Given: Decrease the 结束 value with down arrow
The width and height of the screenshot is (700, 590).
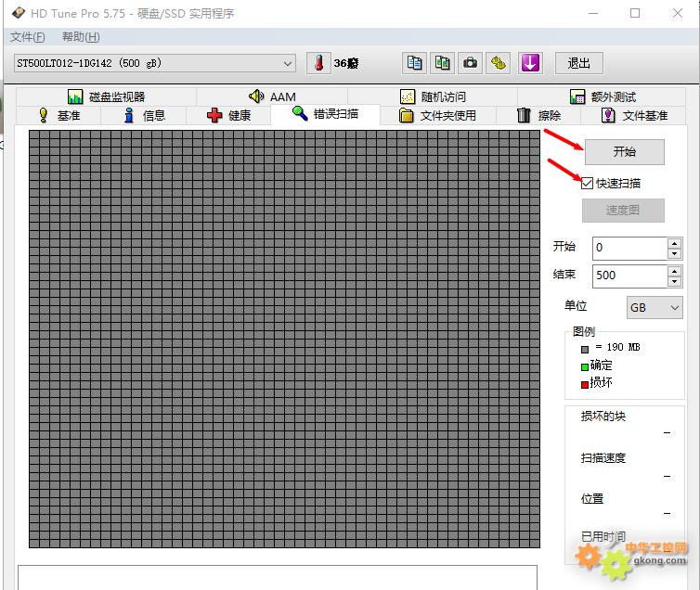Looking at the screenshot, I should pos(674,282).
